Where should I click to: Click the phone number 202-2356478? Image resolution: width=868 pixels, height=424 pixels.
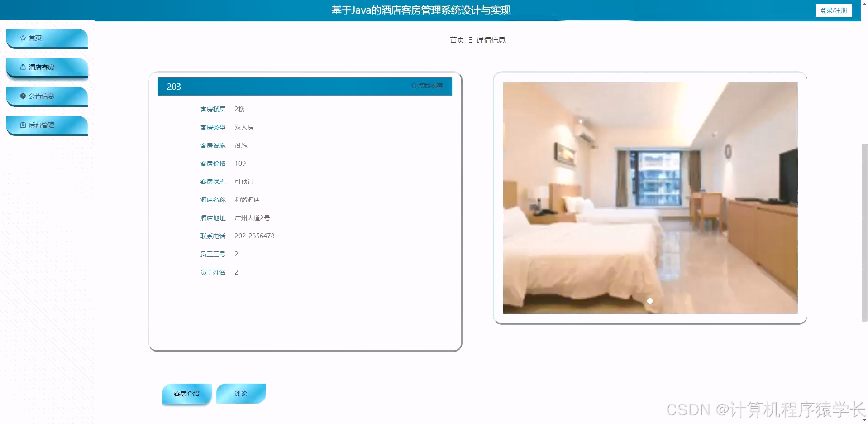coord(254,236)
